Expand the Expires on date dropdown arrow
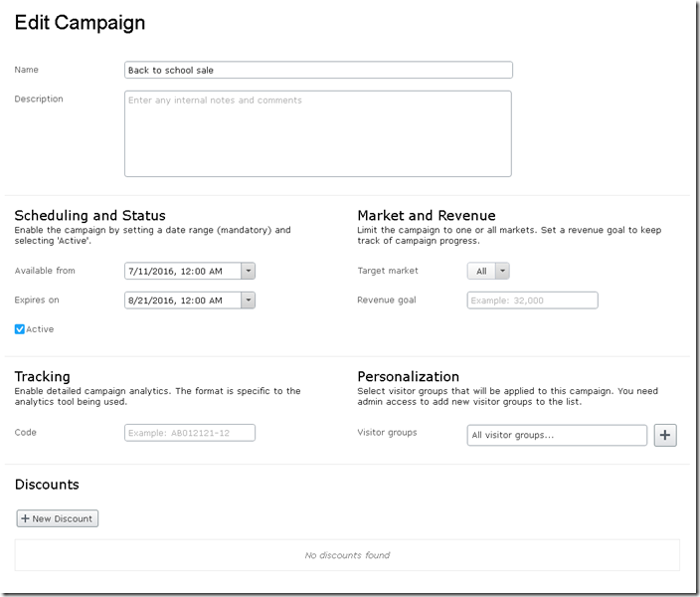 coord(249,299)
